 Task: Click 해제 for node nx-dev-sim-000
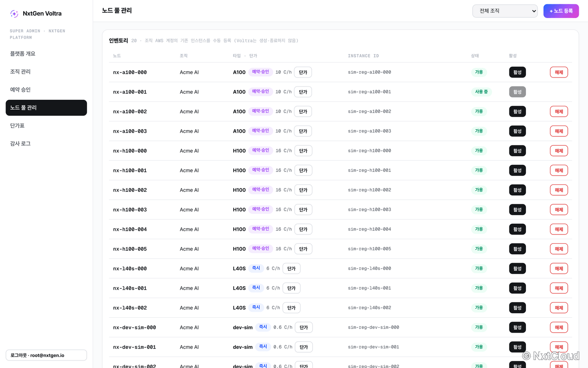[559, 328]
